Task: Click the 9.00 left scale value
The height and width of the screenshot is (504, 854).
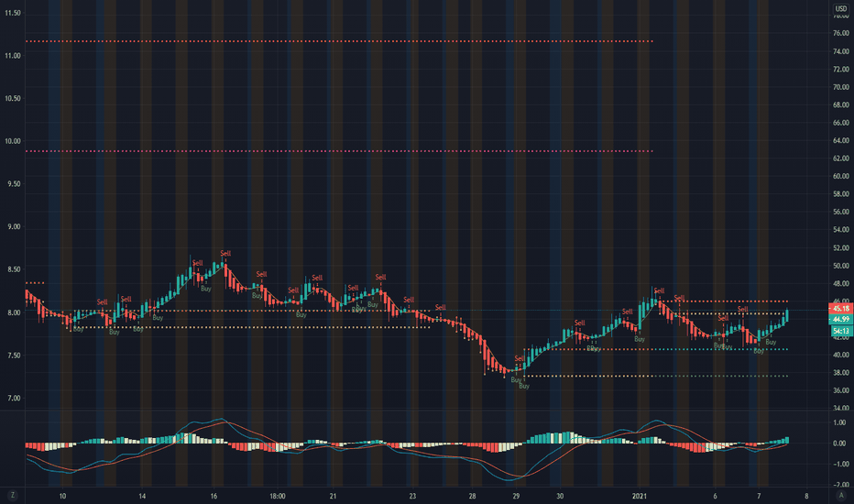Action: click(14, 226)
